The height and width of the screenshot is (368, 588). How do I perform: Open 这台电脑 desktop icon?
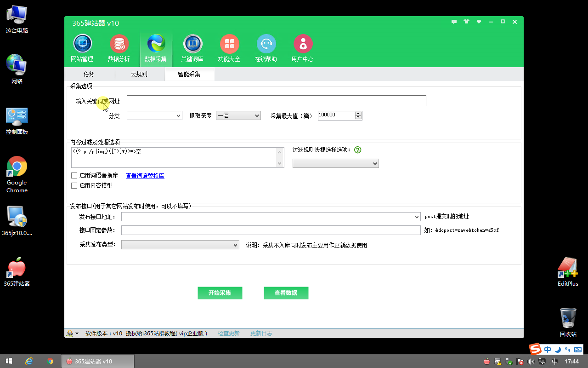coord(17,20)
